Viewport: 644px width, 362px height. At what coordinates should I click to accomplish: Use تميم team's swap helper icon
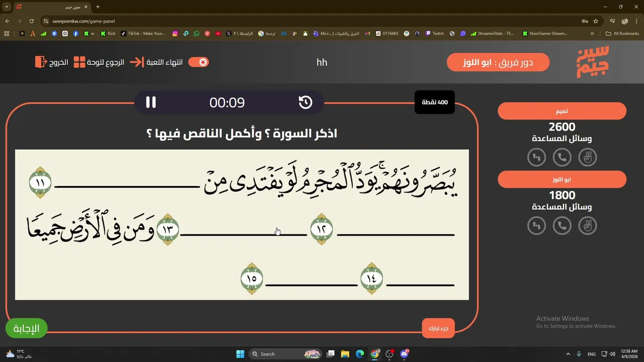(537, 157)
